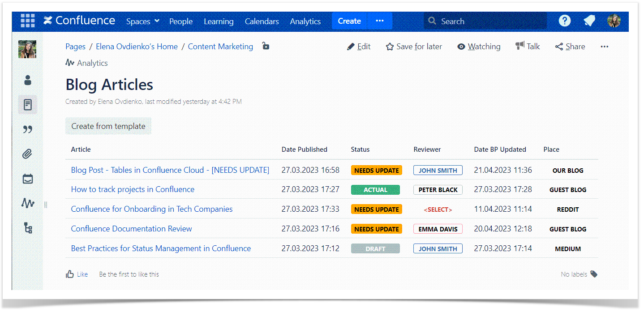The image size is (644, 312).
Task: Go to Pages breadcrumb
Action: (x=75, y=47)
